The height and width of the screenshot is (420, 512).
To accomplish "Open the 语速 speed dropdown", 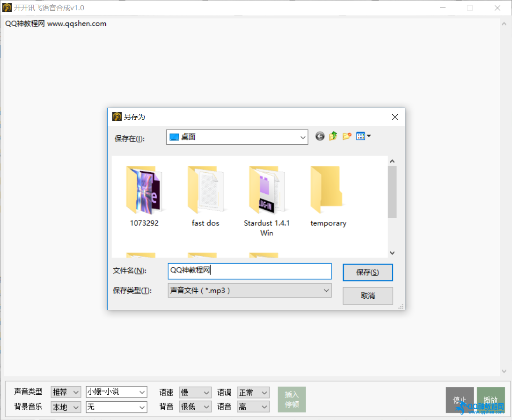I will (195, 392).
